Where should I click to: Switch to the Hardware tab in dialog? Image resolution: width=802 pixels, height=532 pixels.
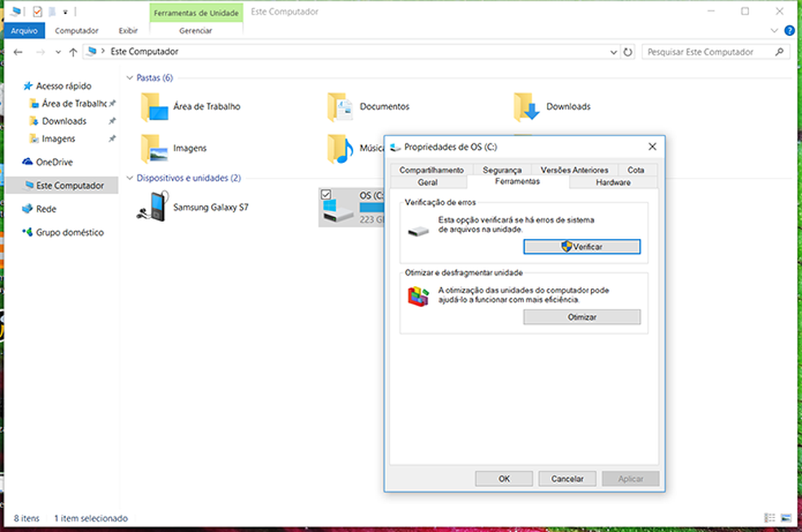(613, 182)
